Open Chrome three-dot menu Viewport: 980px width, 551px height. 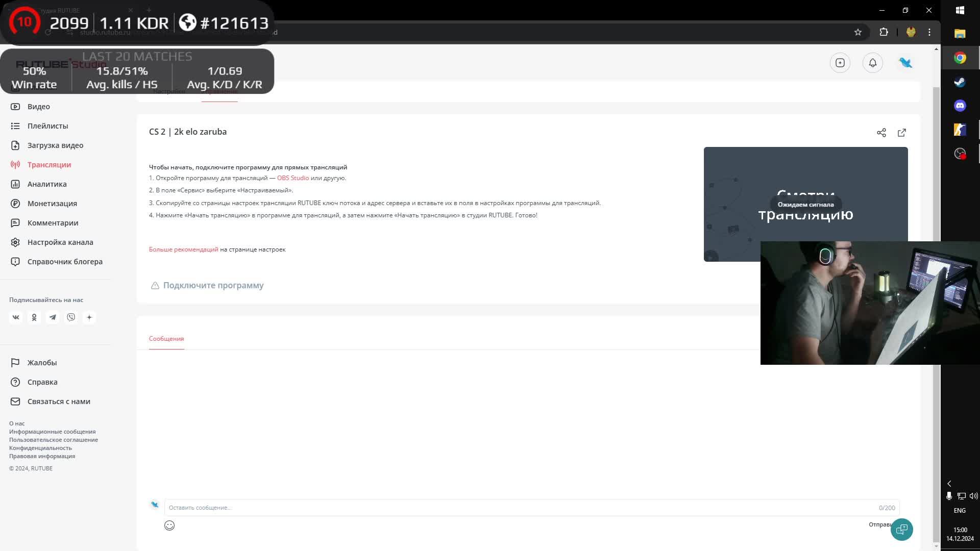(929, 32)
